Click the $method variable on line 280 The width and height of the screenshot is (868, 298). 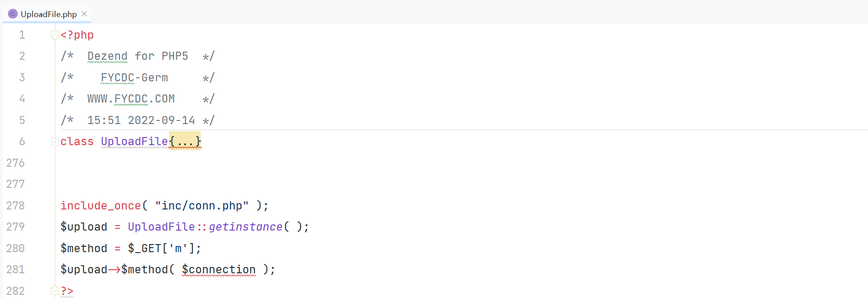[x=84, y=248]
